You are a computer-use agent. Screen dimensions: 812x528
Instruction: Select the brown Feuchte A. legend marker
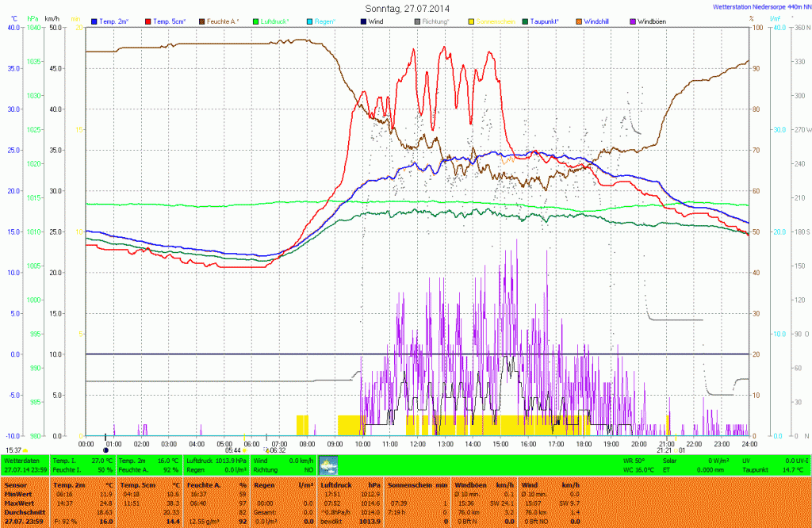(x=201, y=21)
